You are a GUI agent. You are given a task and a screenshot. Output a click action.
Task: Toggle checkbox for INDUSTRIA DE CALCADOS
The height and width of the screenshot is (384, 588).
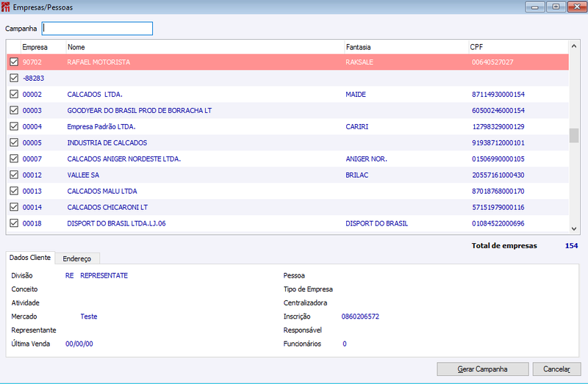pyautogui.click(x=14, y=142)
